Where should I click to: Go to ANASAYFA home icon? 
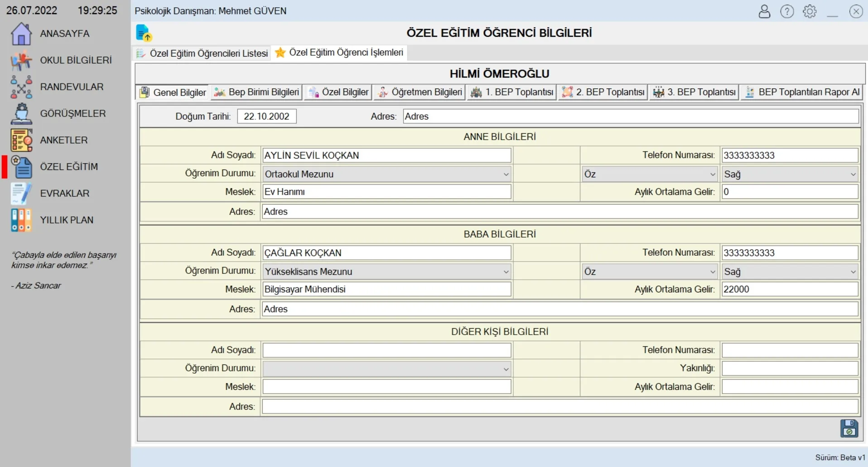coord(21,34)
